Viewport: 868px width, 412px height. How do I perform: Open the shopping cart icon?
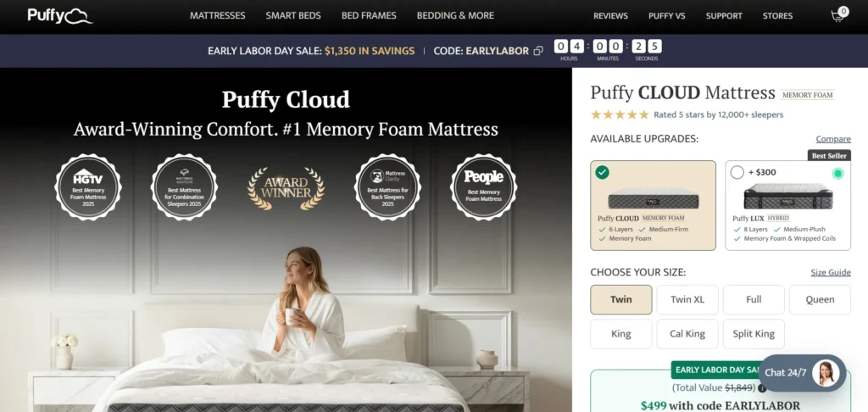(x=838, y=15)
